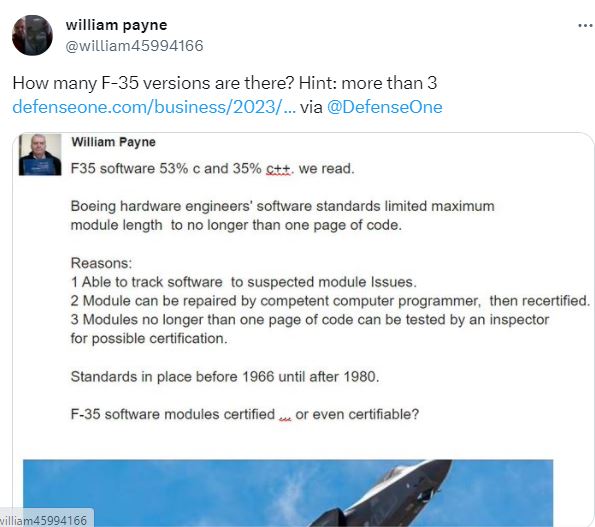This screenshot has width=595, height=527.
Task: Click 'F-35 software modules certified' line
Action: click(x=245, y=414)
